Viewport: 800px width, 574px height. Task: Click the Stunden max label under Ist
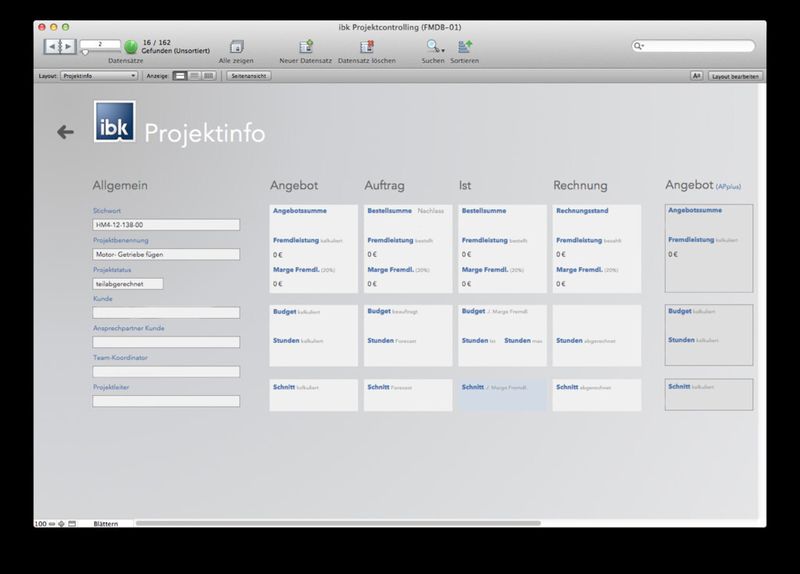point(523,341)
